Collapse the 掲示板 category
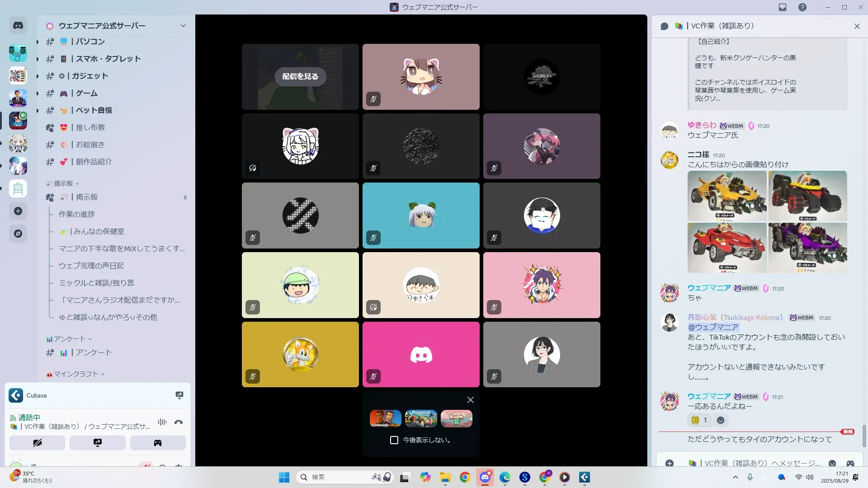The image size is (868, 488). pyautogui.click(x=63, y=183)
